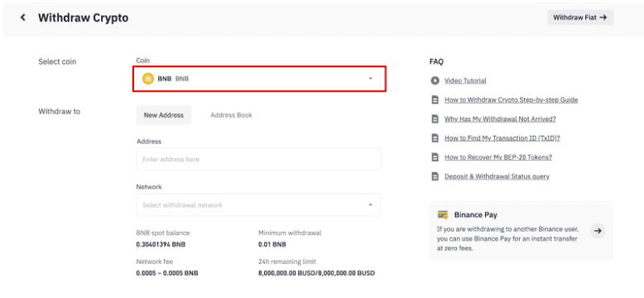Click the Withdraw to label
This screenshot has width=644, height=298.
coord(59,112)
